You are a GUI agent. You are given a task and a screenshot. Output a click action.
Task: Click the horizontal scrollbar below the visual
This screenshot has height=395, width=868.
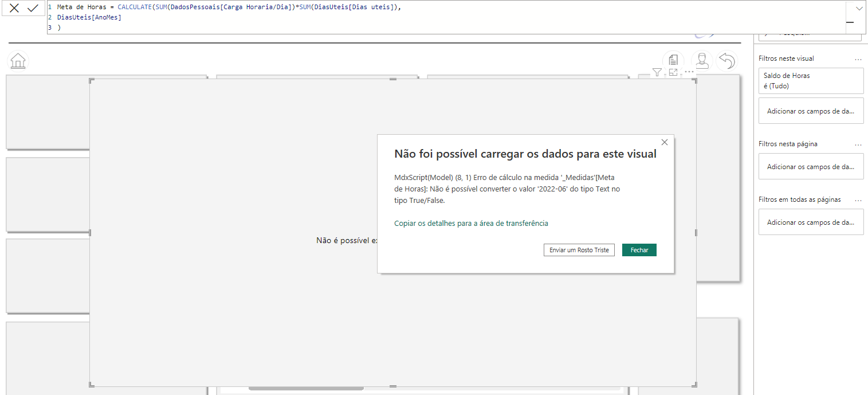click(x=306, y=389)
